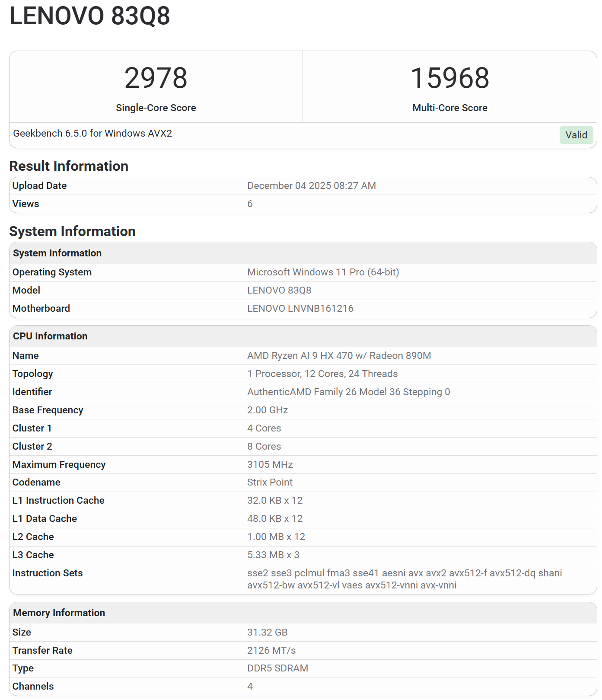The width and height of the screenshot is (602, 700).
Task: Click the CPU Information section header
Action: 50,336
